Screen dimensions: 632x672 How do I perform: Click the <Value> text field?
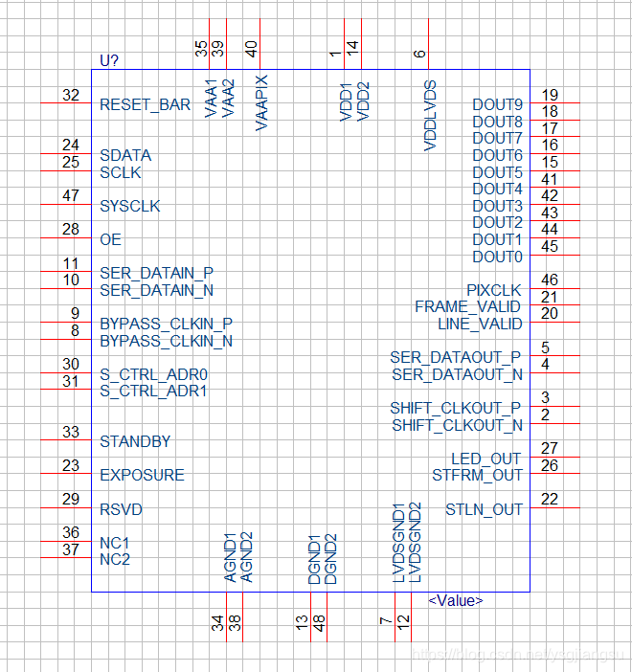(x=455, y=600)
